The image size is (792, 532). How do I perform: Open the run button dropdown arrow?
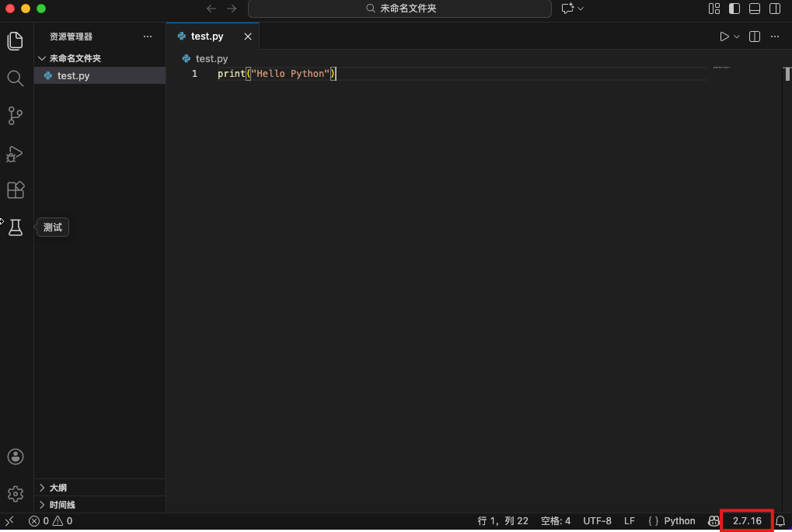pyautogui.click(x=737, y=37)
